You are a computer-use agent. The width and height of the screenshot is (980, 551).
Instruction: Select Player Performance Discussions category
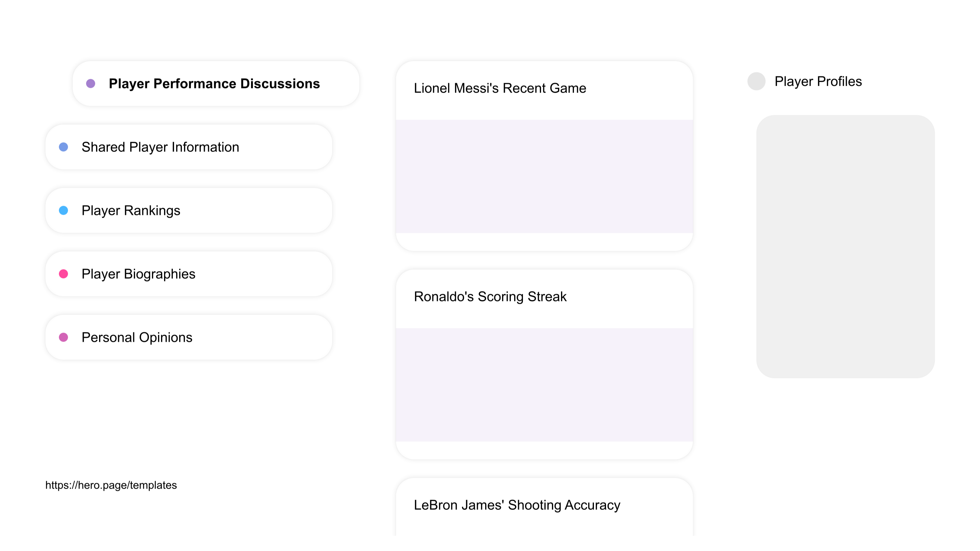click(x=216, y=83)
